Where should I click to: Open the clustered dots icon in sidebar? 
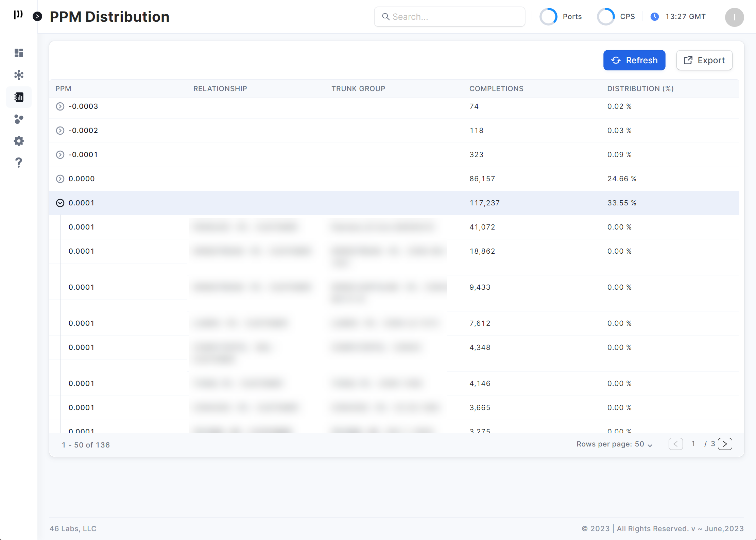[19, 119]
